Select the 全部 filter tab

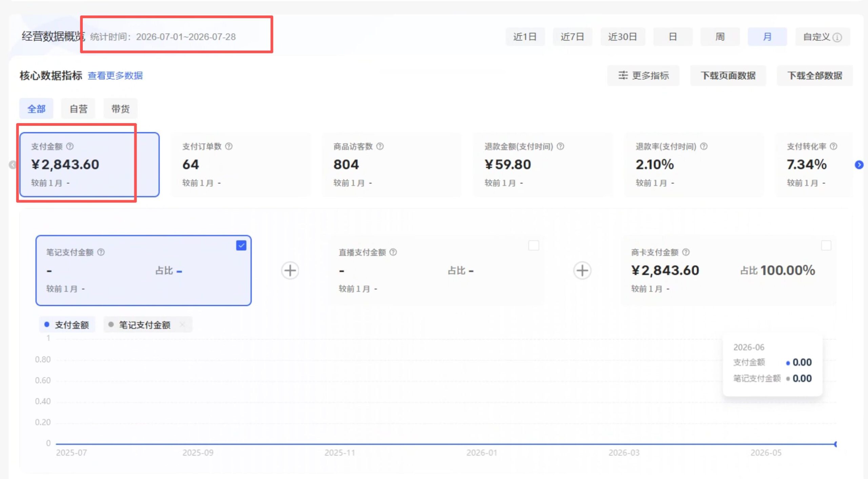pyautogui.click(x=36, y=109)
